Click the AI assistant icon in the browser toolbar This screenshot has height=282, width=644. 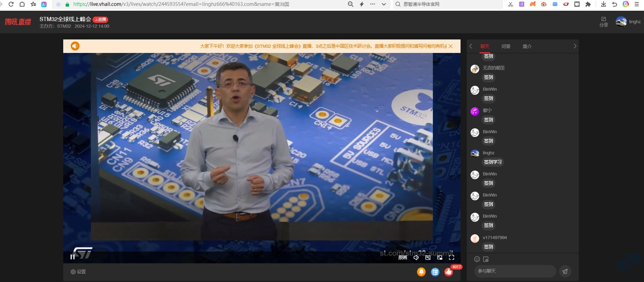pyautogui.click(x=44, y=4)
